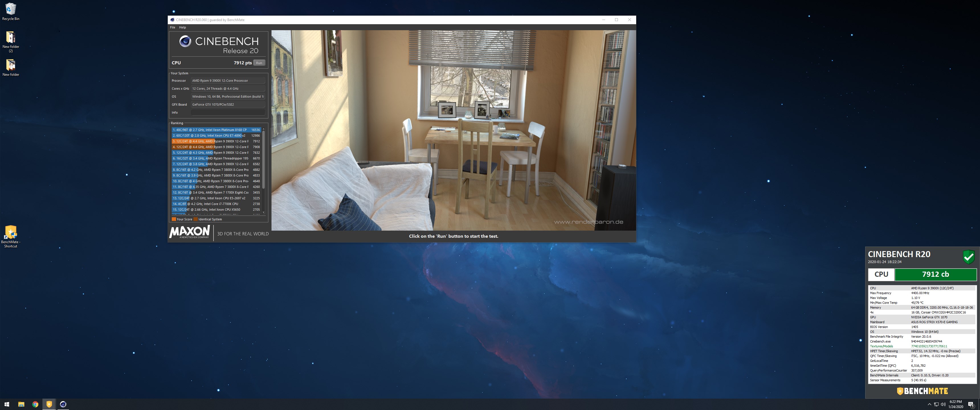Viewport: 980px width, 410px height.
Task: Select the New folder desktop icon
Action: (x=11, y=68)
